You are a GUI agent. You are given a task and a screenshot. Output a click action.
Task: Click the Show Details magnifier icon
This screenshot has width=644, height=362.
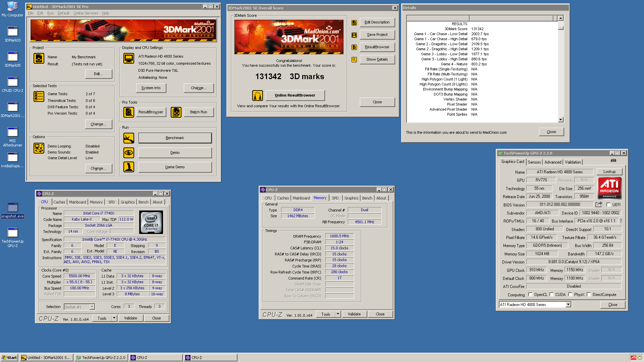click(x=354, y=60)
